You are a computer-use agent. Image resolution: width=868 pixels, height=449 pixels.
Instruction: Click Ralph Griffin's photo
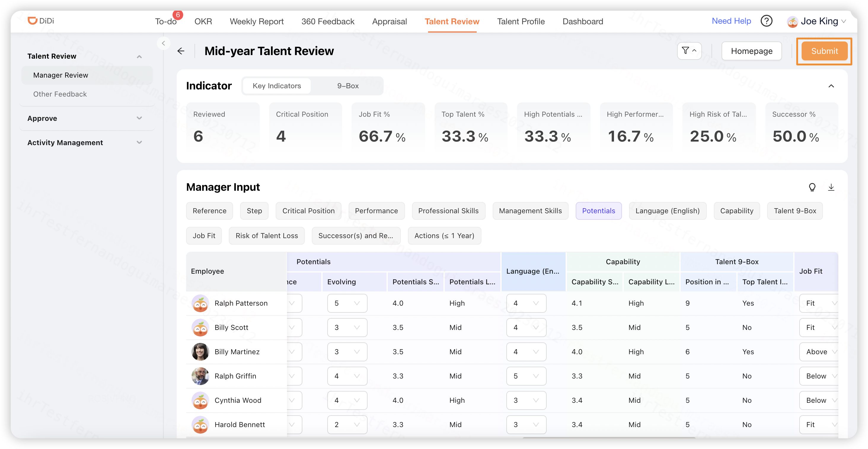(x=200, y=376)
